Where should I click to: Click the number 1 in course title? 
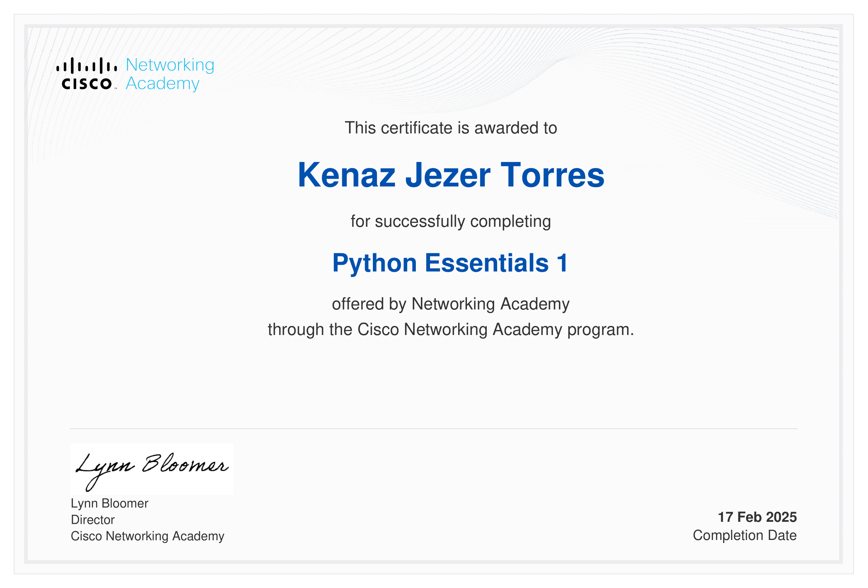[x=562, y=263]
